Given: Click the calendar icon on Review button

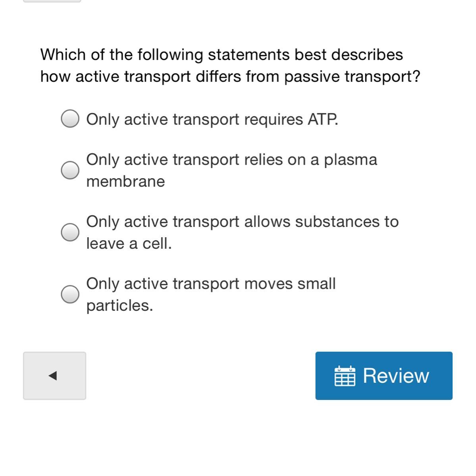Looking at the screenshot, I should tap(345, 376).
